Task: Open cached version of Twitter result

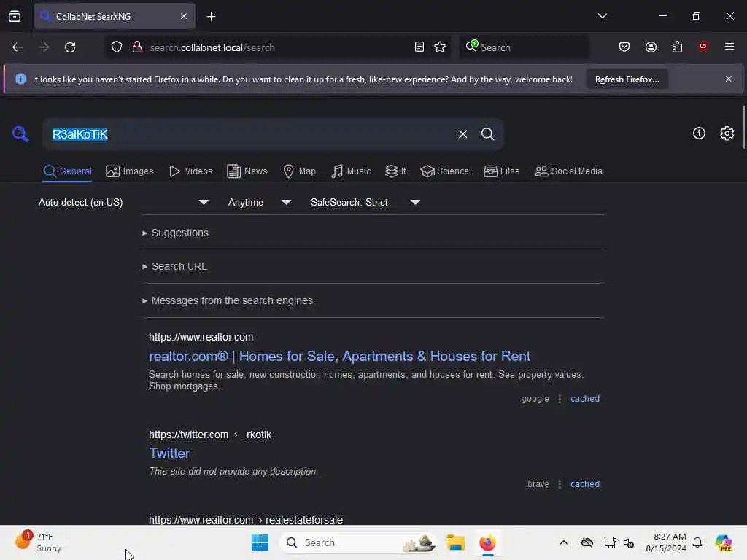Action: point(585,484)
